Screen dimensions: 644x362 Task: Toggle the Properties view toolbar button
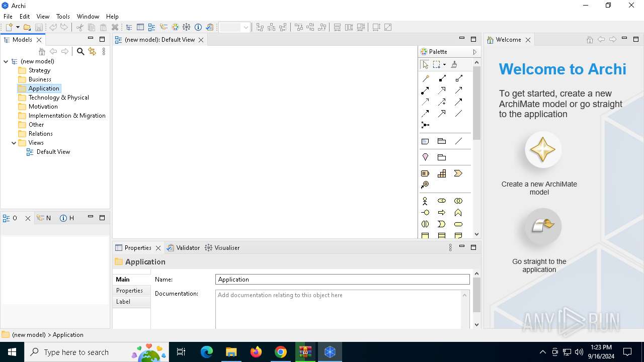140,27
